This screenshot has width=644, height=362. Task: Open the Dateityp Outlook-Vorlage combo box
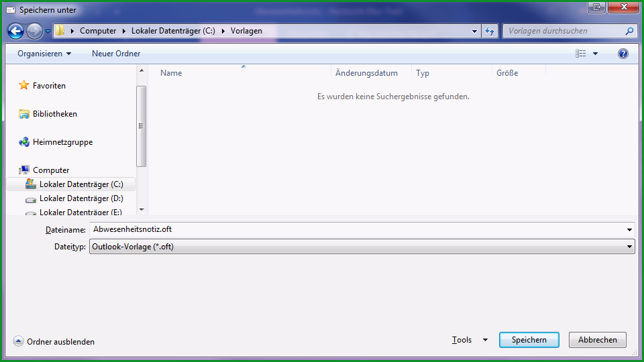pyautogui.click(x=362, y=247)
